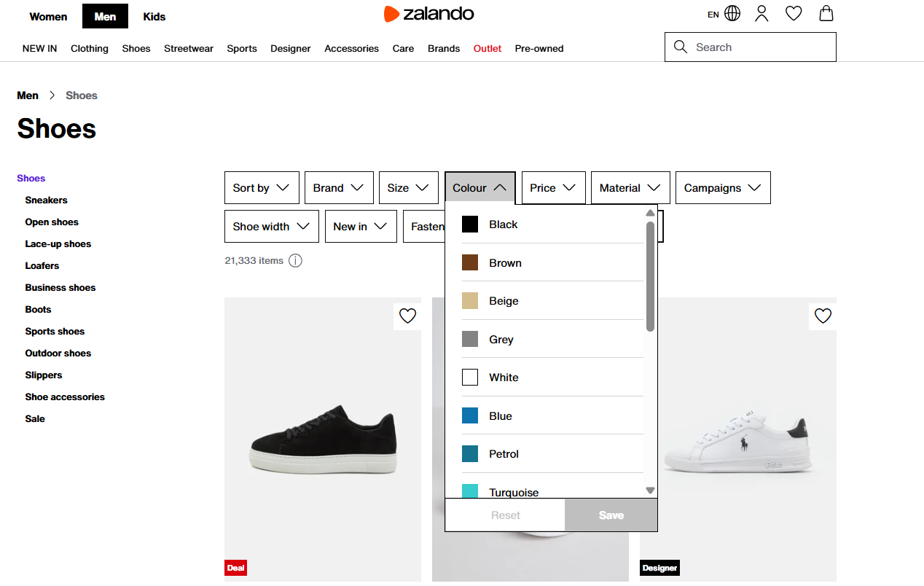Open your account via the user icon

pyautogui.click(x=761, y=13)
